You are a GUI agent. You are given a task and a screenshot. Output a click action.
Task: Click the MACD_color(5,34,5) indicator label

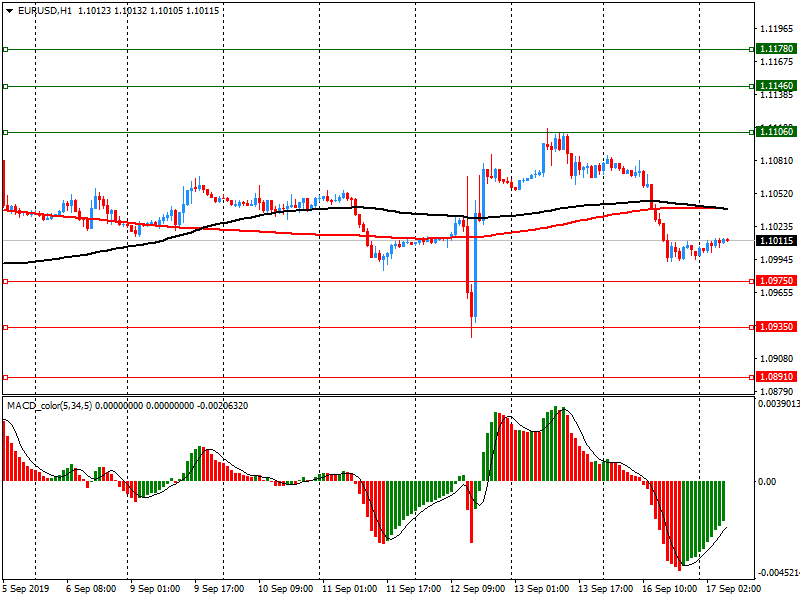(x=49, y=406)
